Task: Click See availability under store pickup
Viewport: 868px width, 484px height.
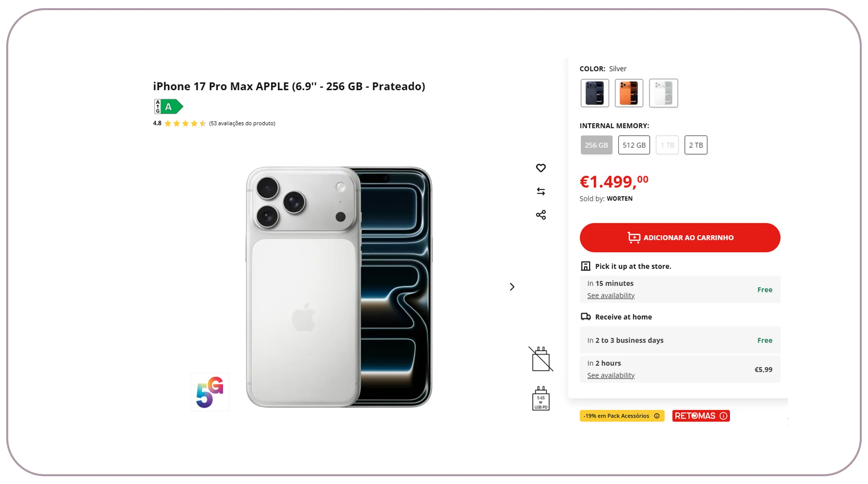Action: click(x=611, y=296)
